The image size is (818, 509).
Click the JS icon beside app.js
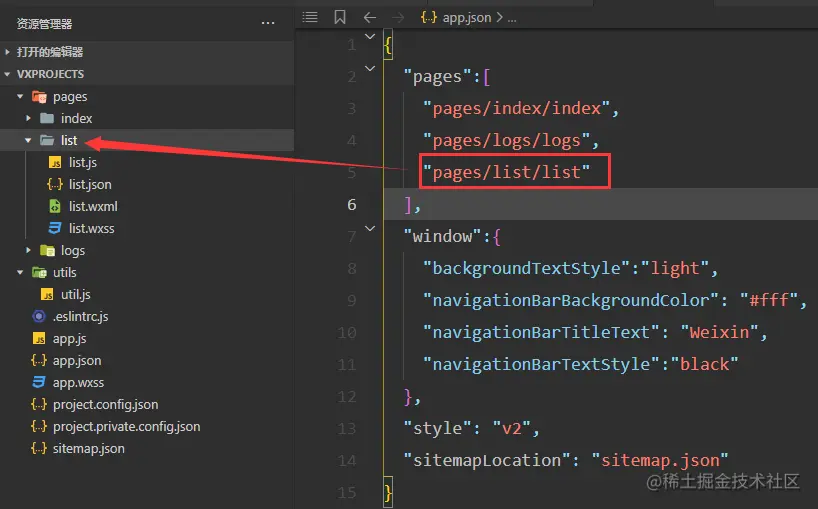tap(39, 339)
